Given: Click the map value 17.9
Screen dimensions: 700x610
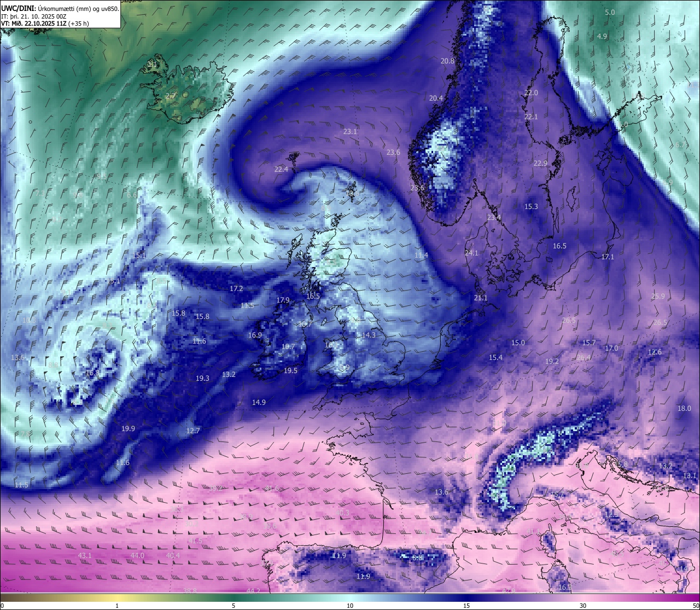Looking at the screenshot, I should pos(283,300).
